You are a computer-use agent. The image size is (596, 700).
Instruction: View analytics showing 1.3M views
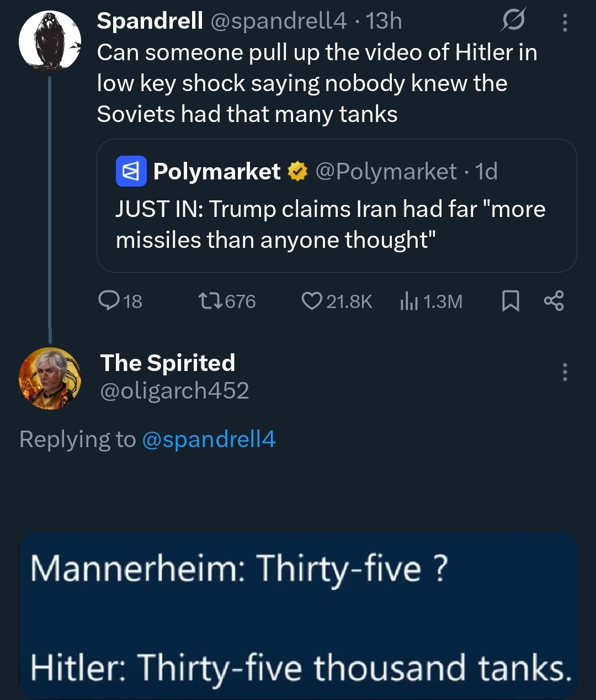pos(408,301)
